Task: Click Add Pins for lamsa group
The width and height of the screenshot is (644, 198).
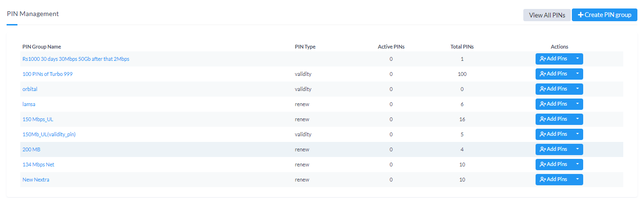Action: (553, 104)
